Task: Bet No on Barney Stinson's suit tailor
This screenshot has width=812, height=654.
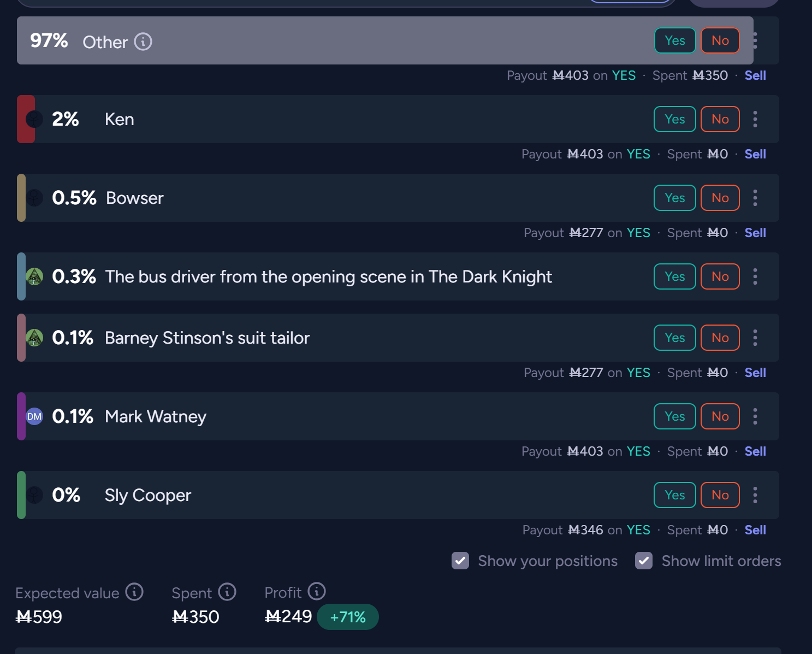Action: 720,338
